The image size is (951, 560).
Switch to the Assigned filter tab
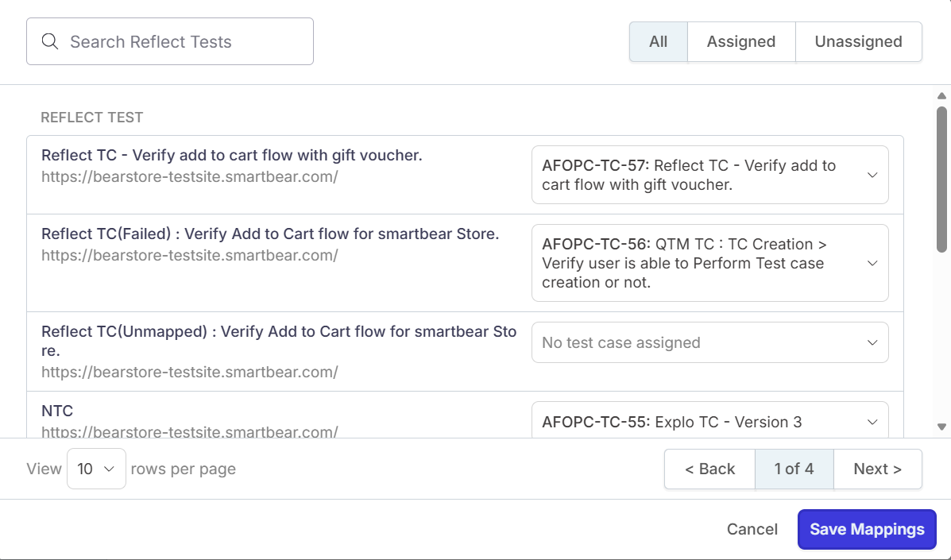(x=740, y=41)
